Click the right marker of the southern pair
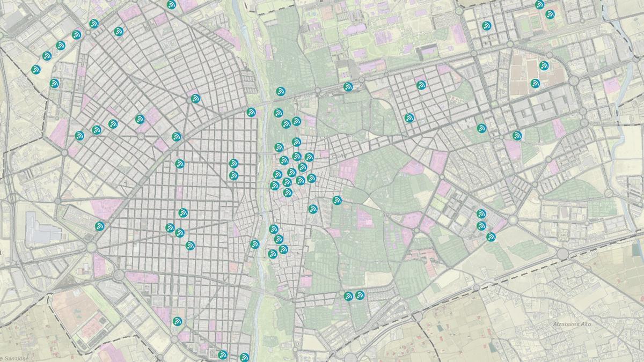This screenshot has width=644, height=362. click(x=360, y=295)
